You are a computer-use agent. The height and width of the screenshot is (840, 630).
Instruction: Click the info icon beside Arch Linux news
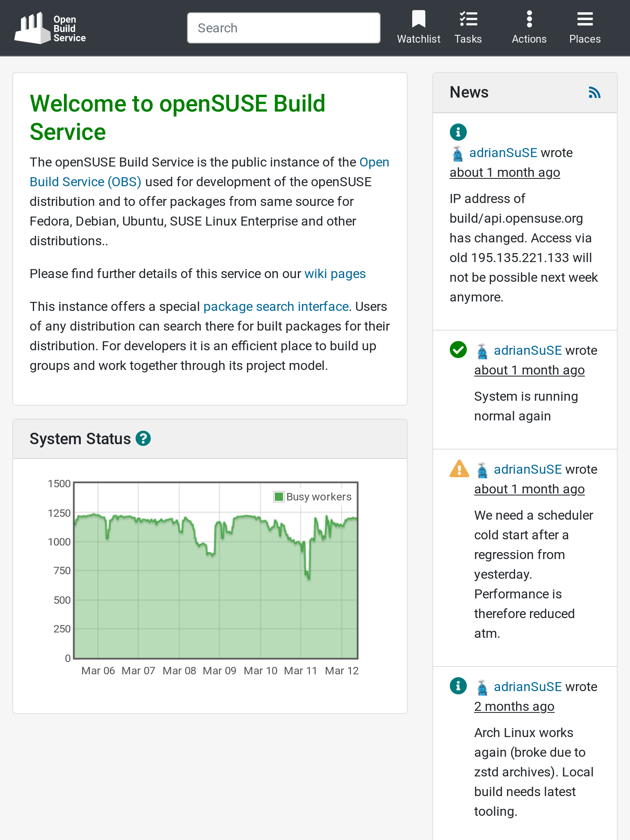(x=458, y=686)
